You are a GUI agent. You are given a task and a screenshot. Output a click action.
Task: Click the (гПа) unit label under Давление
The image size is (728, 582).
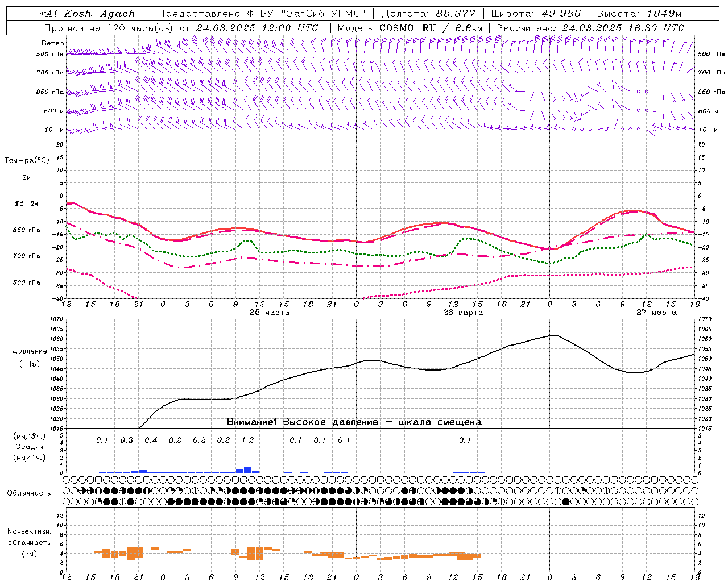[x=30, y=364]
